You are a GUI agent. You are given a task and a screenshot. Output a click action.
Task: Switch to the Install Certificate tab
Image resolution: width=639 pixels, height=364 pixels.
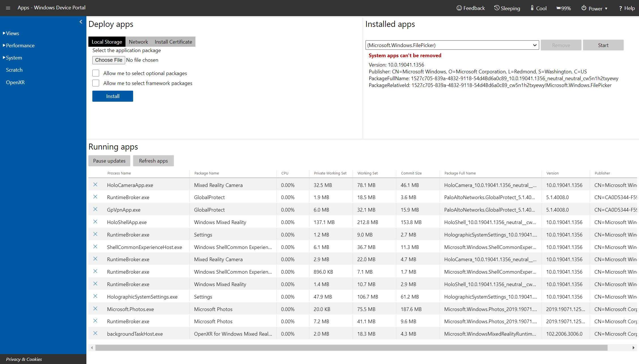[173, 41]
